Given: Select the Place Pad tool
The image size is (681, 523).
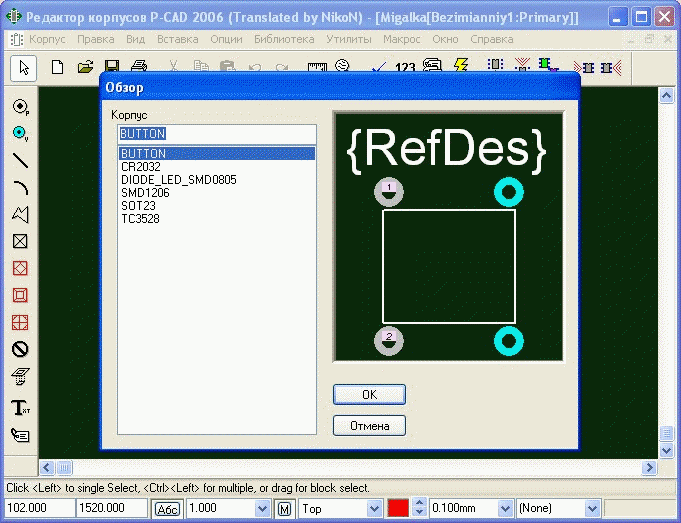Looking at the screenshot, I should [20, 106].
